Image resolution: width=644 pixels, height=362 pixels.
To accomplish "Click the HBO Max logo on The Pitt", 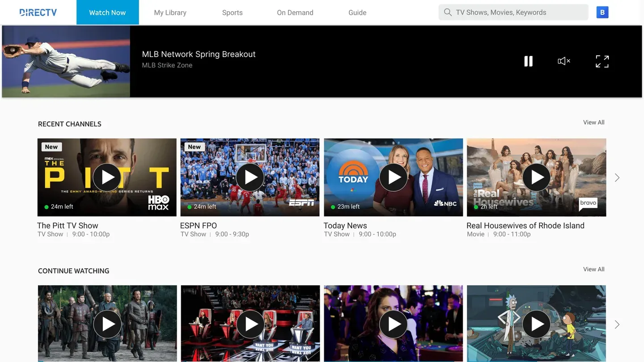I will coord(159,203).
